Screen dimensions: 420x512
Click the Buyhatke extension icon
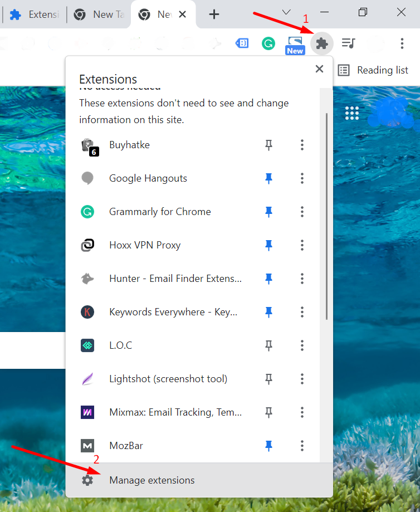89,147
